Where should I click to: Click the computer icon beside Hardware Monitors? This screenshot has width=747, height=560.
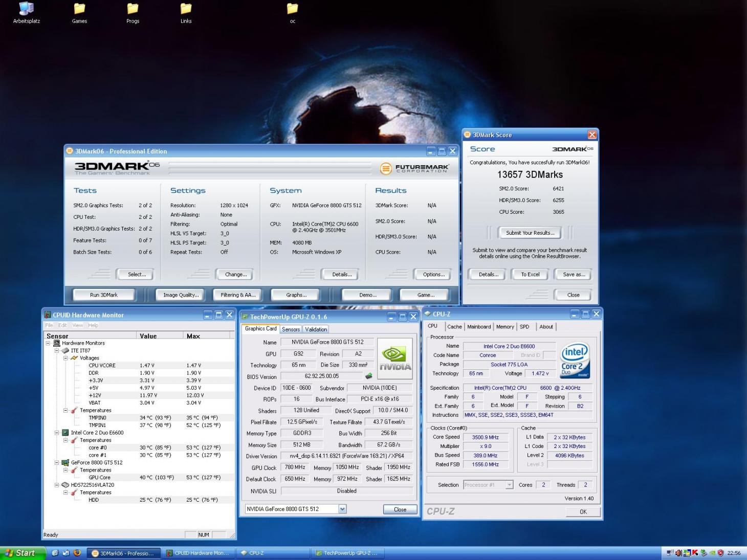pyautogui.click(x=57, y=343)
